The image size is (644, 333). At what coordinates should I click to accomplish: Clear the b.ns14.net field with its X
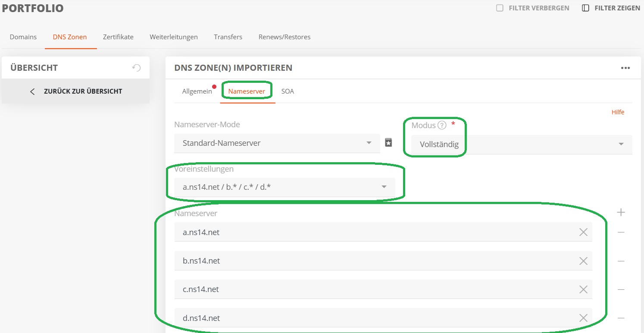[583, 261]
